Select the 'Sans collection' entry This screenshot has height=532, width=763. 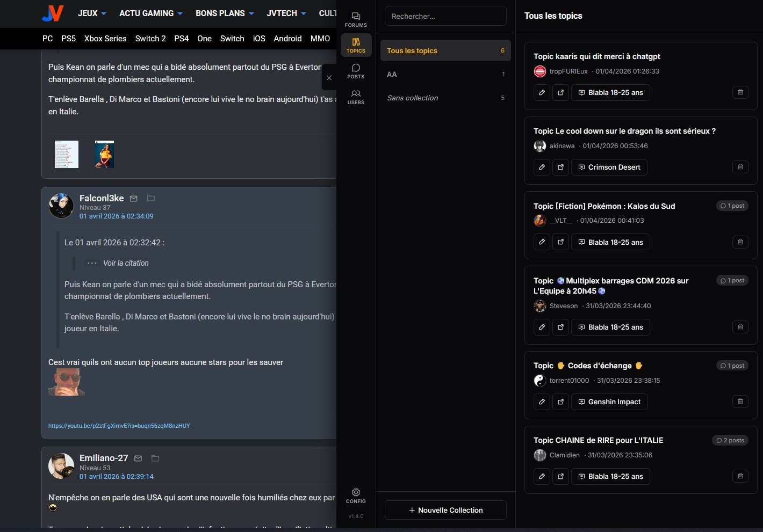(445, 98)
